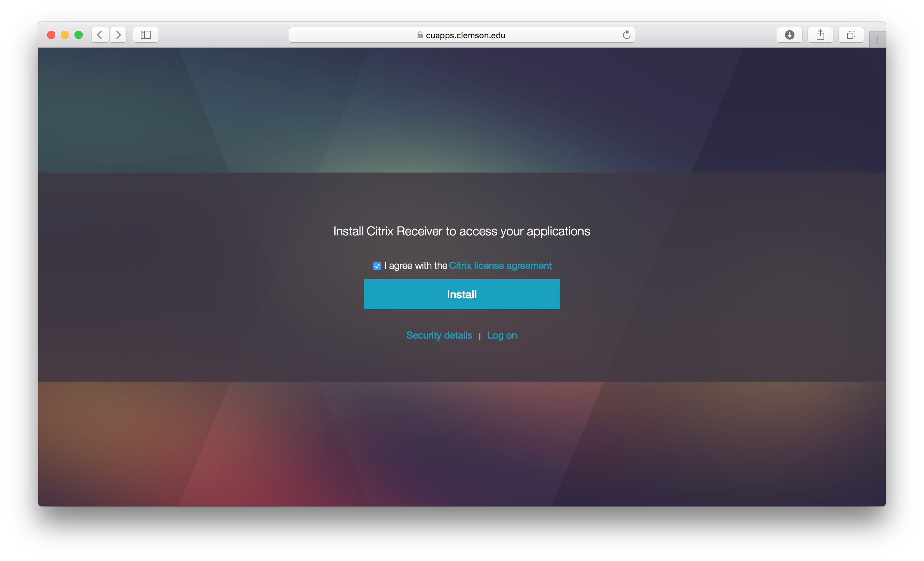
Task: Click the green zoom traffic light
Action: 79,35
